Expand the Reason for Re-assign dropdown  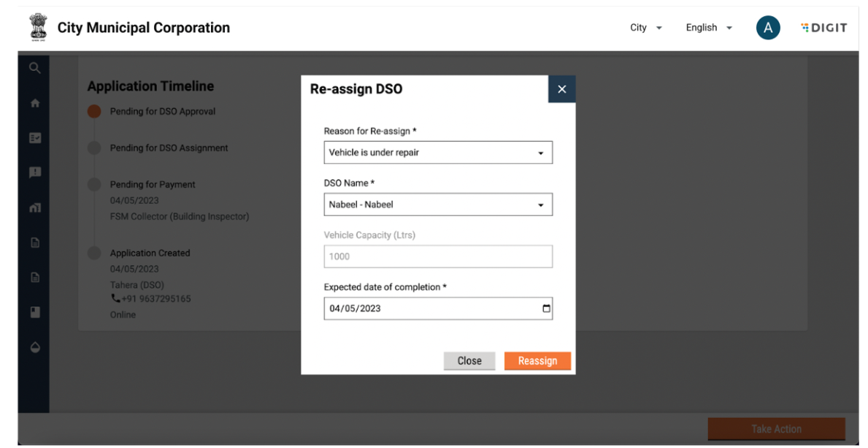(438, 153)
